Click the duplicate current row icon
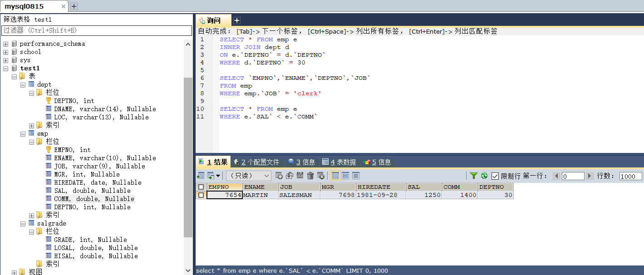The width and height of the screenshot is (644, 275). tap(290, 176)
